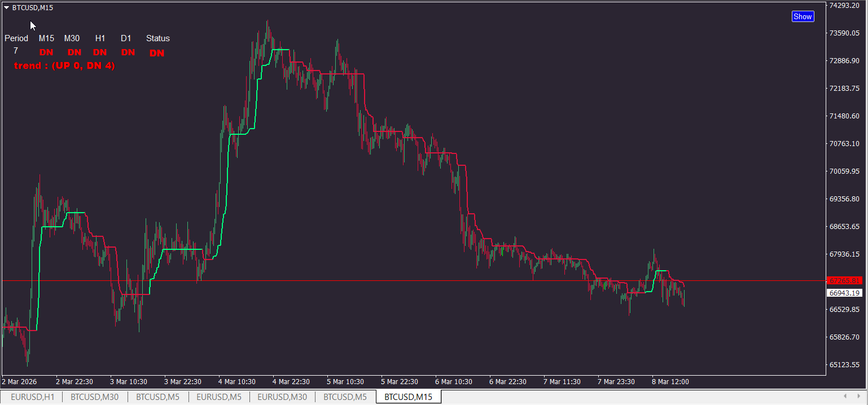Click the 4 Mar 22:30 time axis label
The image size is (868, 405).
coord(291,382)
